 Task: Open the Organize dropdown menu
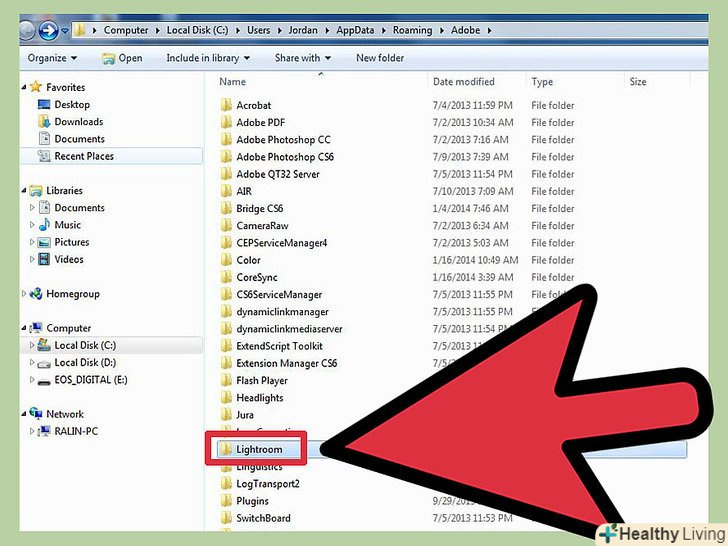click(x=52, y=58)
